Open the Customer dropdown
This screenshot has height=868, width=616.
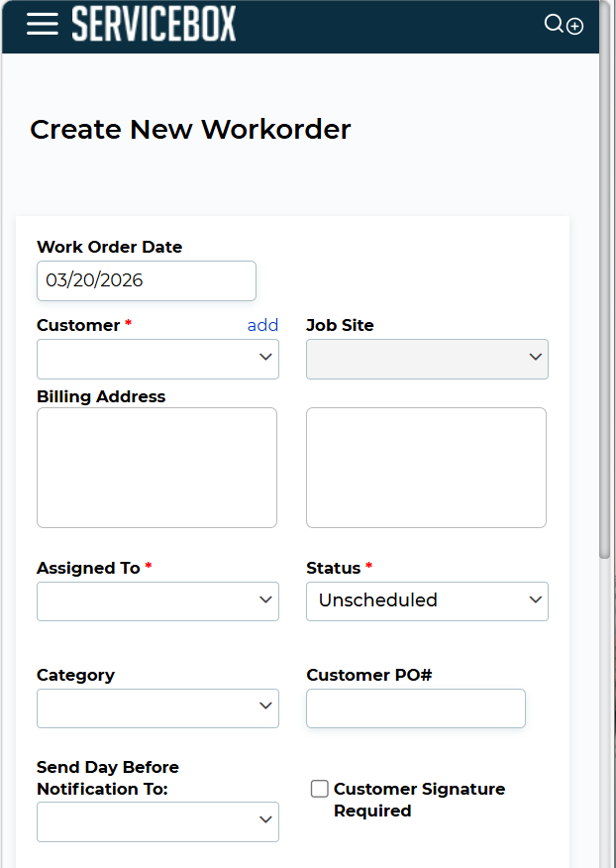[157, 359]
